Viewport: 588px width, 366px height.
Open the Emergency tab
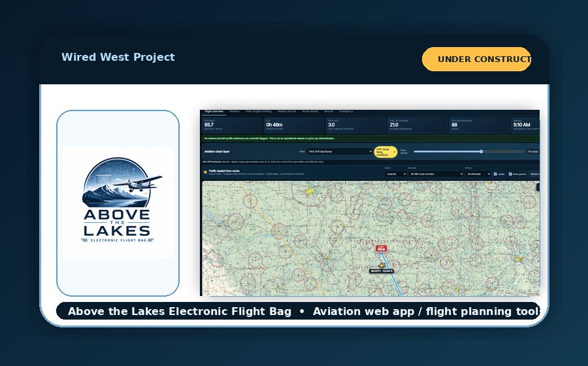pyautogui.click(x=346, y=111)
